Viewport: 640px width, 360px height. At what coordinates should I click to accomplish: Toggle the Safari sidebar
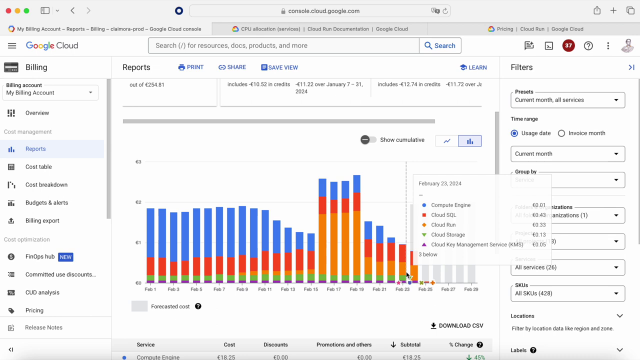45,11
